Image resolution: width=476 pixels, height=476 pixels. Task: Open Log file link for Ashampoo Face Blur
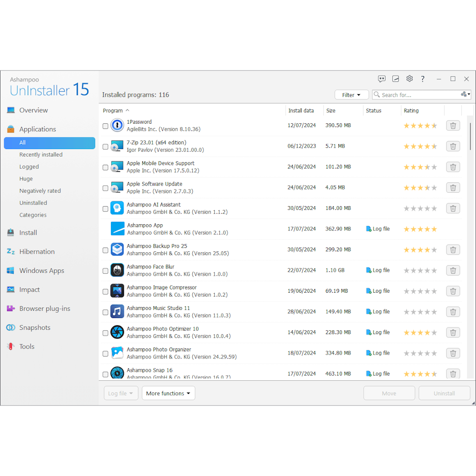click(378, 270)
